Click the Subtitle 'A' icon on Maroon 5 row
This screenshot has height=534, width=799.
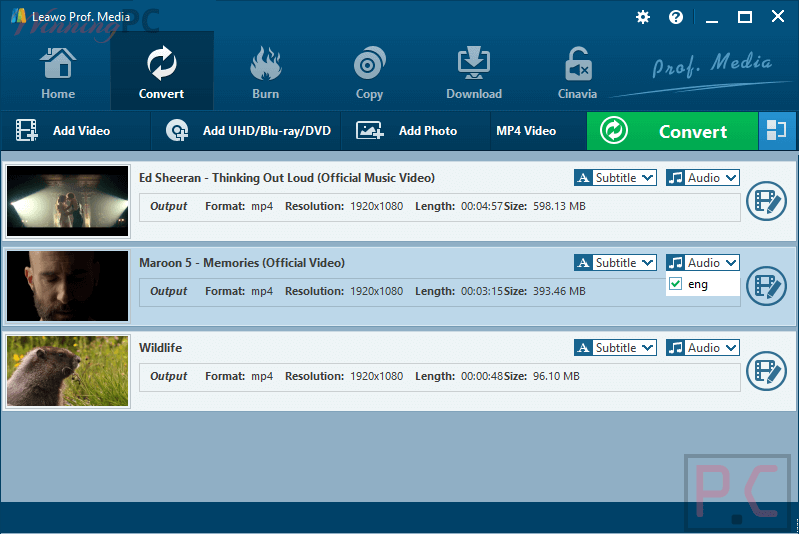click(x=583, y=263)
